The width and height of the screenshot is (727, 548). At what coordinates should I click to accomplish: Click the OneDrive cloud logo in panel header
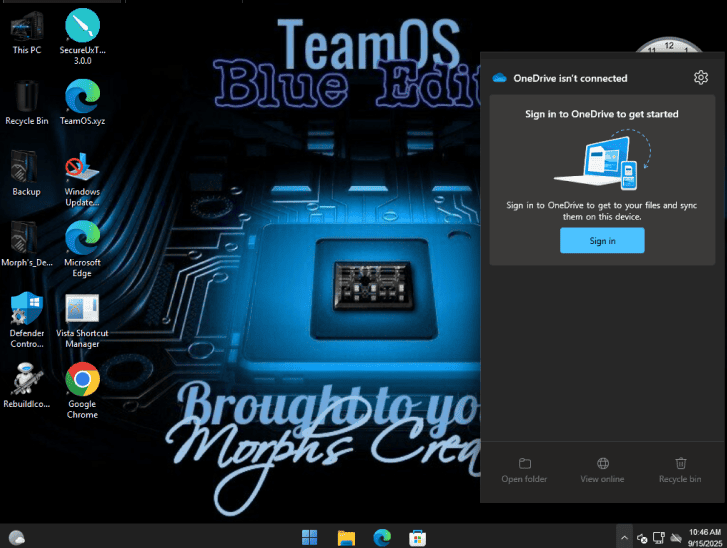click(x=499, y=77)
